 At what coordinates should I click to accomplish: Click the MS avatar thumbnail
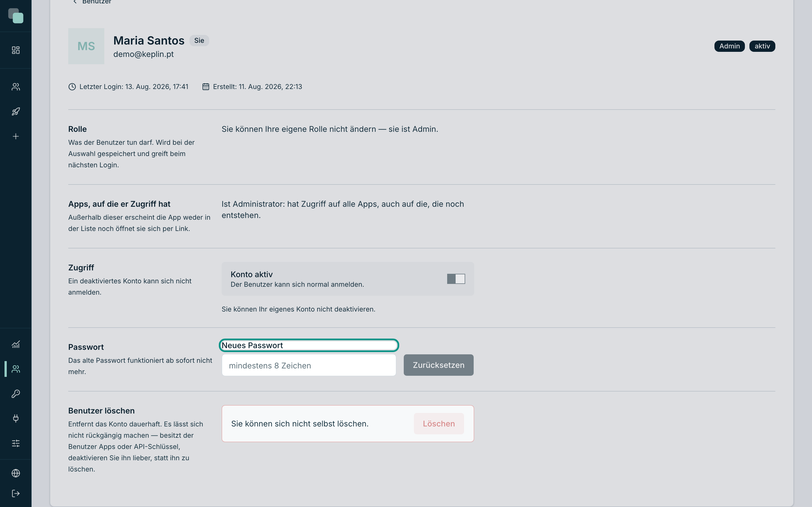86,46
